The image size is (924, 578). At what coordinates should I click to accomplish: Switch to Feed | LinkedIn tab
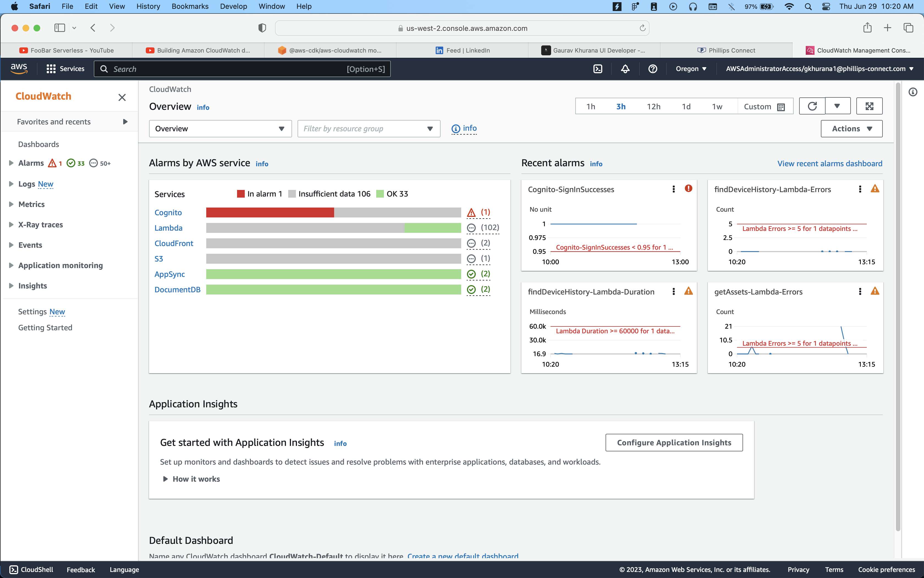tap(462, 50)
